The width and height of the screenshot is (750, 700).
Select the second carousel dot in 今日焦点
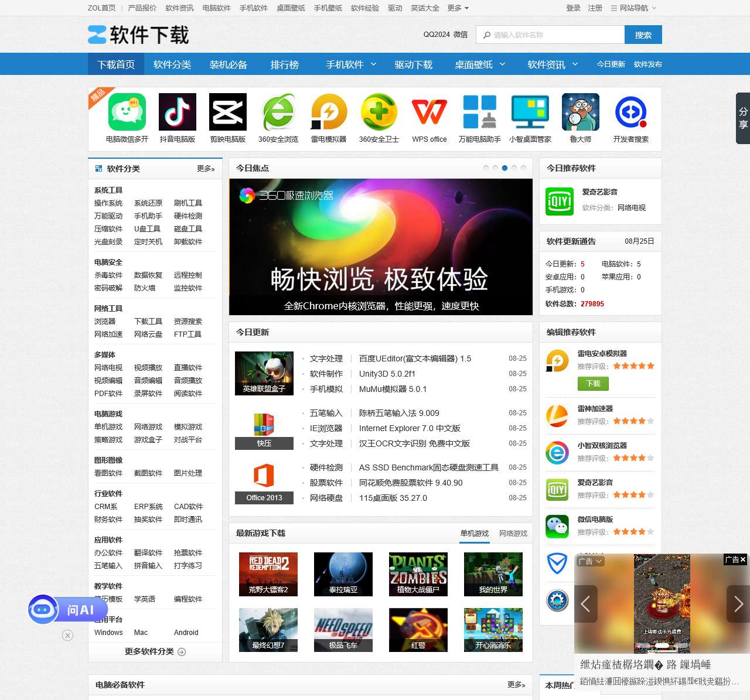pyautogui.click(x=495, y=168)
